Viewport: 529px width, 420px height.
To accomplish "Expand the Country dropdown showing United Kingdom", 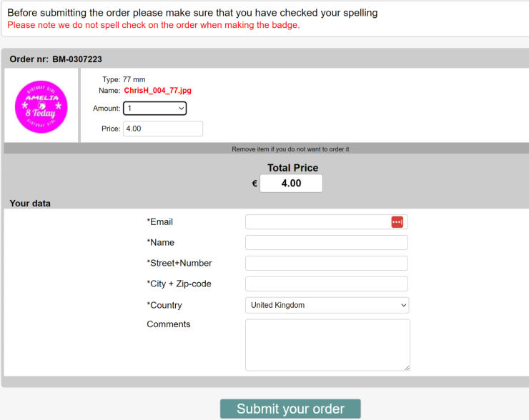I will tap(327, 305).
